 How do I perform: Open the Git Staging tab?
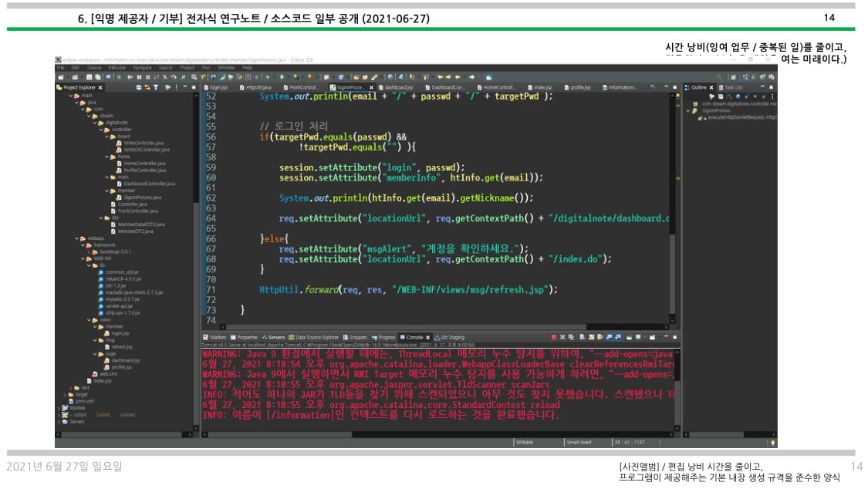pyautogui.click(x=450, y=337)
